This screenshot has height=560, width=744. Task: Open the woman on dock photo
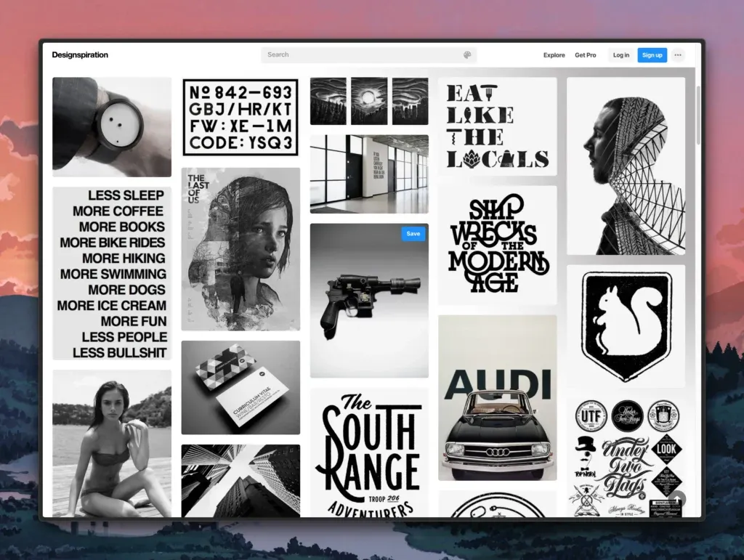[112, 443]
